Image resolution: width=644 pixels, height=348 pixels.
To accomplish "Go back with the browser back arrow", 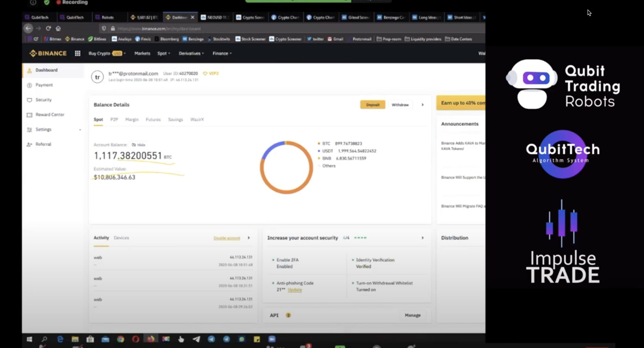I will click(28, 28).
